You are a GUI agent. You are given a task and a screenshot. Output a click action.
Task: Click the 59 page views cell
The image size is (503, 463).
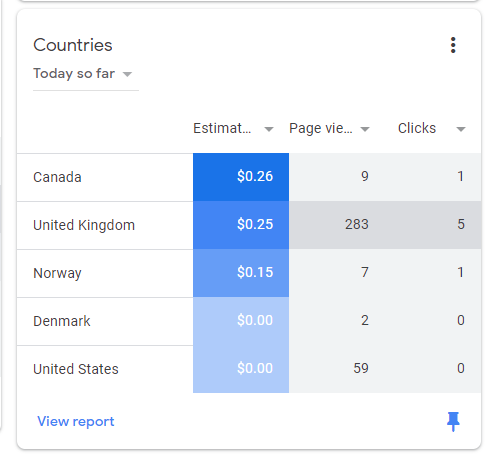[x=337, y=369]
